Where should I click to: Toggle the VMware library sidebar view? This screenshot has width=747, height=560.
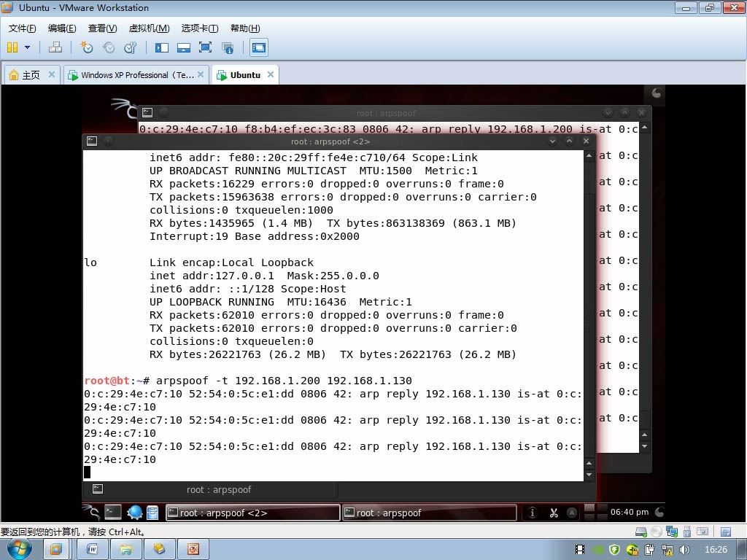(x=161, y=47)
